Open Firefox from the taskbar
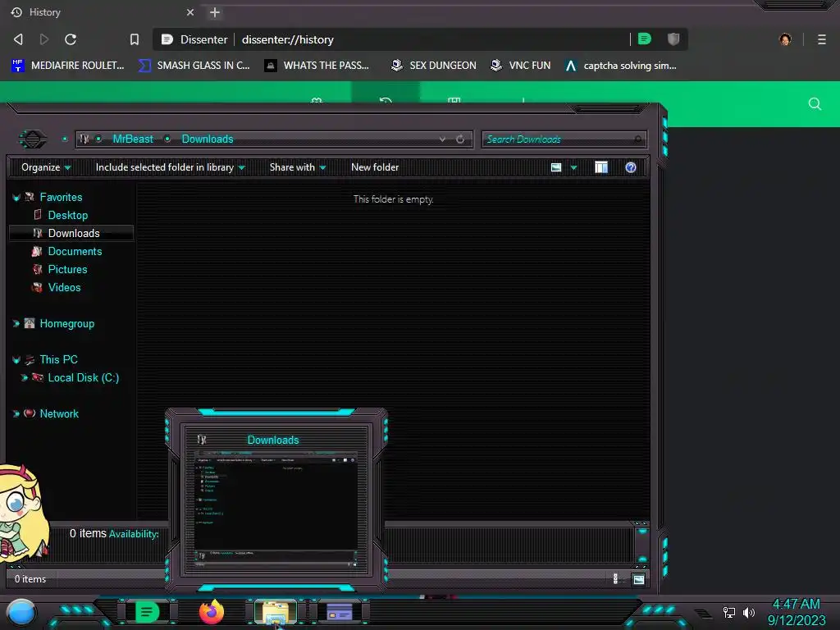The image size is (840, 630). [212, 612]
